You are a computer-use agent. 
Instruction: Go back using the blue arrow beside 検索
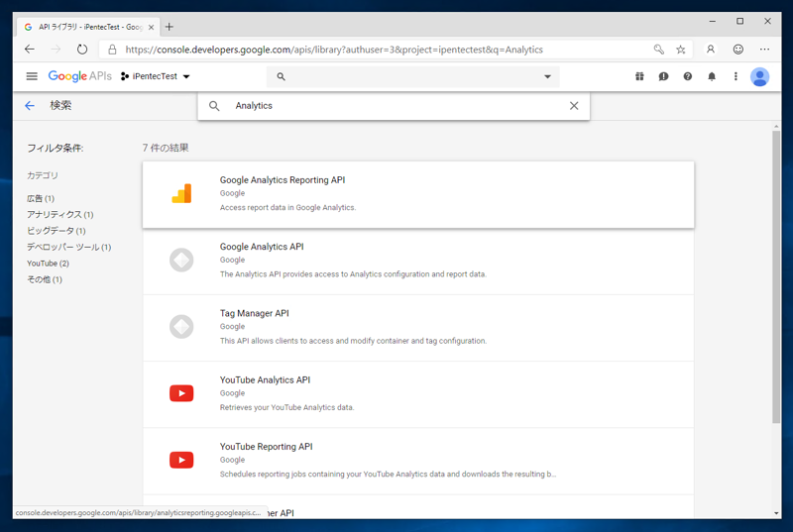click(30, 106)
